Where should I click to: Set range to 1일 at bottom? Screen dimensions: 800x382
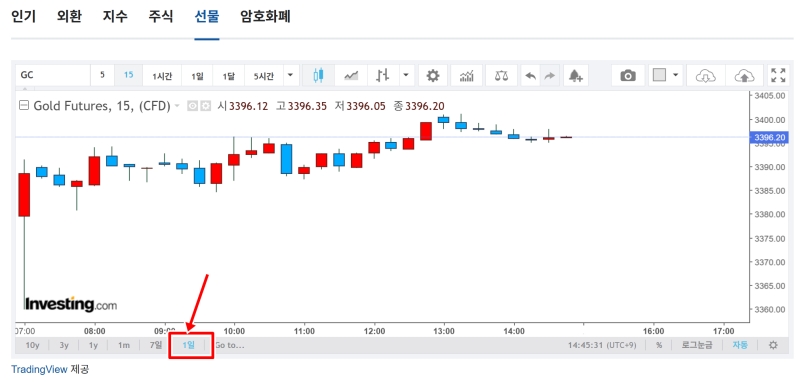[189, 345]
